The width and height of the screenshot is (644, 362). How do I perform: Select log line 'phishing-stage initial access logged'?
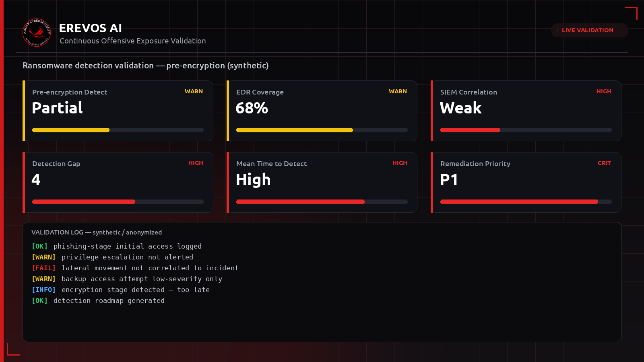128,246
